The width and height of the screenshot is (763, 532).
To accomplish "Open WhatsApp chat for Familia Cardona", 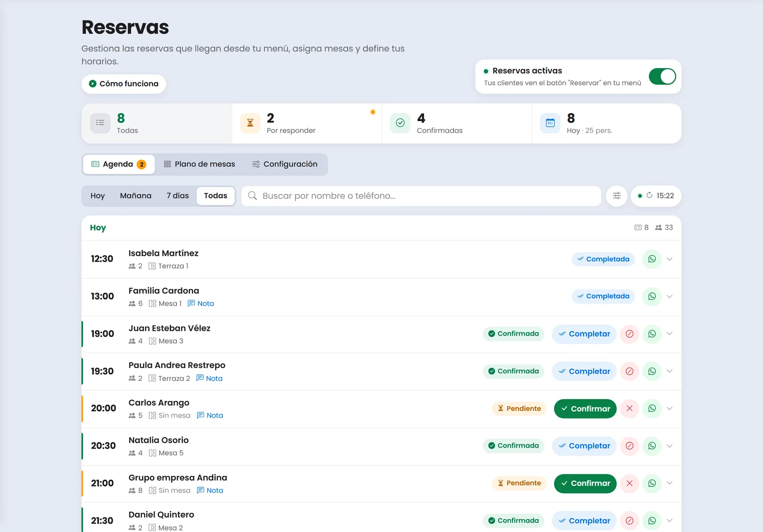I will tap(652, 296).
